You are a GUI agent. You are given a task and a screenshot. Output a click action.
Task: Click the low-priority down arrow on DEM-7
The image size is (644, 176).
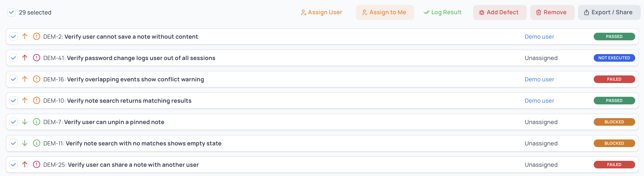24,122
